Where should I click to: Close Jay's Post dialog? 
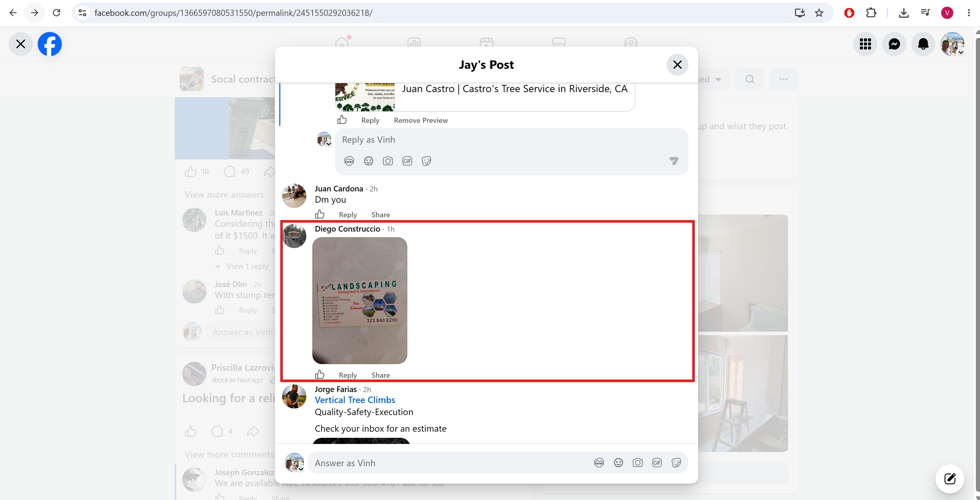coord(677,65)
